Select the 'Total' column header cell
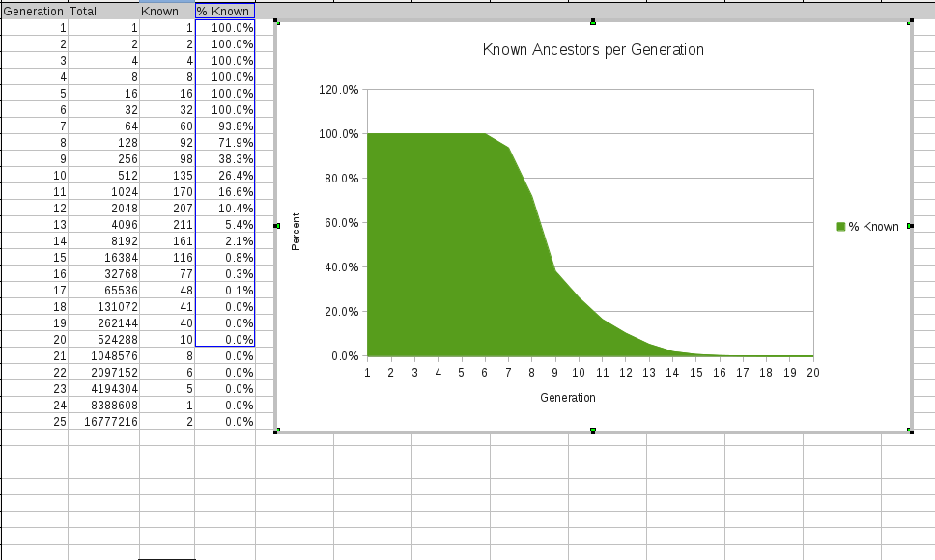This screenshot has width=935, height=560. (103, 12)
